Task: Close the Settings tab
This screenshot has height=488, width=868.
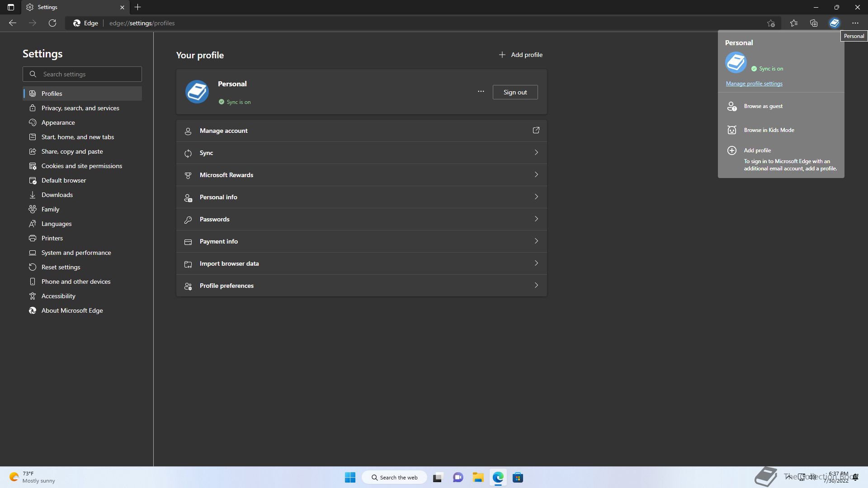Action: coord(122,7)
